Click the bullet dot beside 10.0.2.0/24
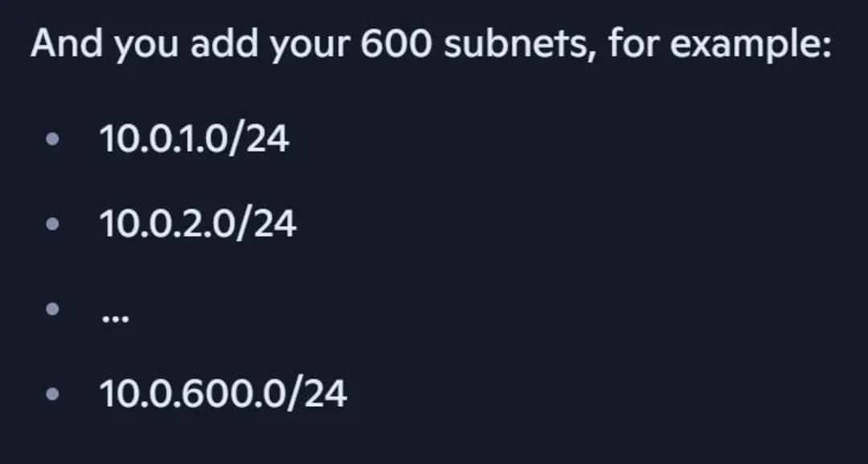 (x=52, y=224)
